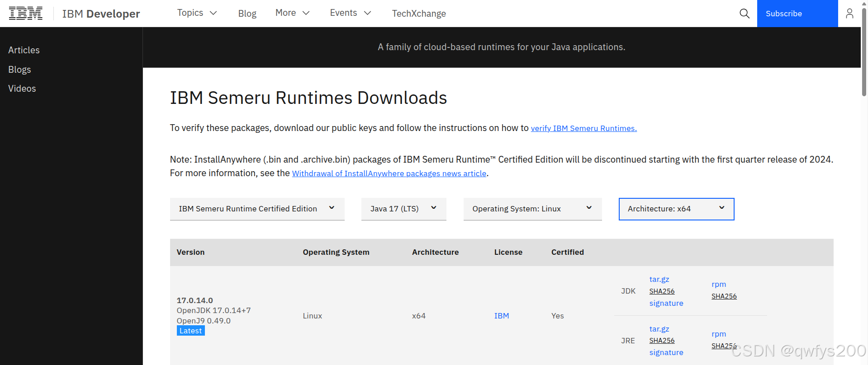The height and width of the screenshot is (365, 868).
Task: Select Videos in the sidebar
Action: click(22, 89)
